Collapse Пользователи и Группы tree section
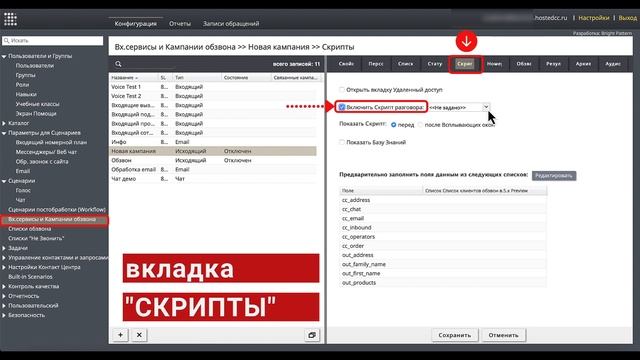This screenshot has height=360, width=640. click(x=4, y=56)
